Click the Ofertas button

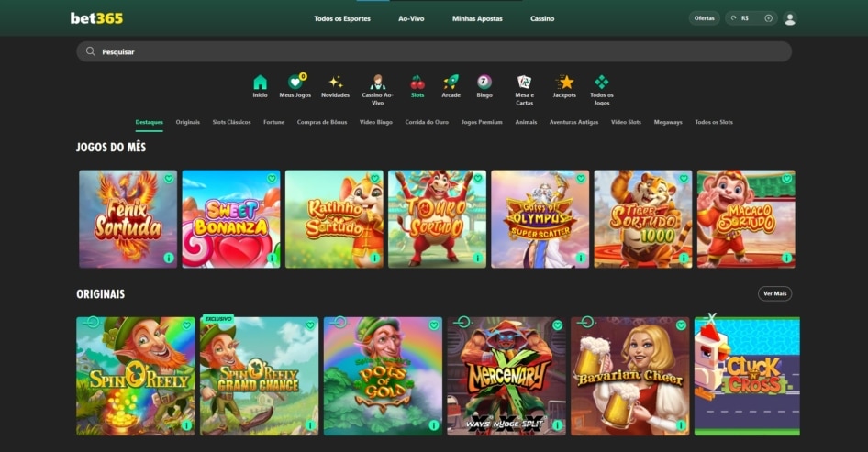point(704,18)
